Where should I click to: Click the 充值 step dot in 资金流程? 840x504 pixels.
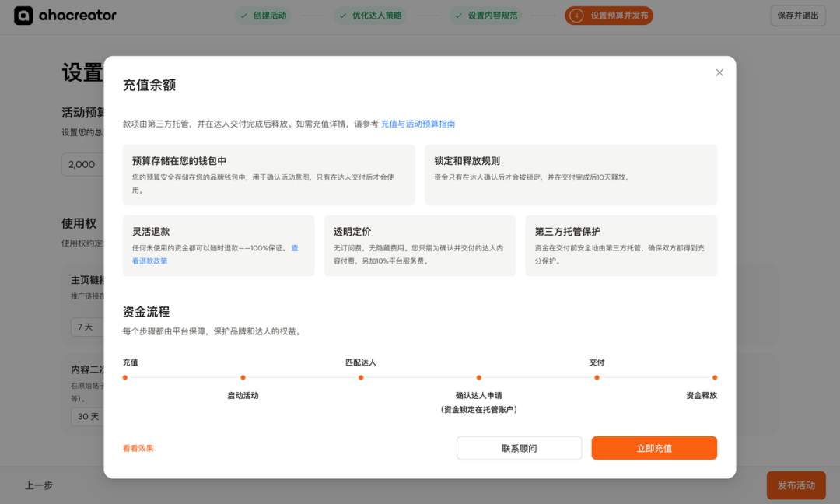(124, 377)
